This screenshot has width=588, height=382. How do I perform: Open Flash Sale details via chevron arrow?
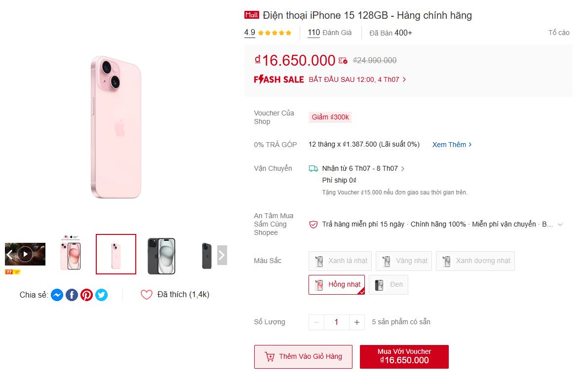click(x=404, y=79)
